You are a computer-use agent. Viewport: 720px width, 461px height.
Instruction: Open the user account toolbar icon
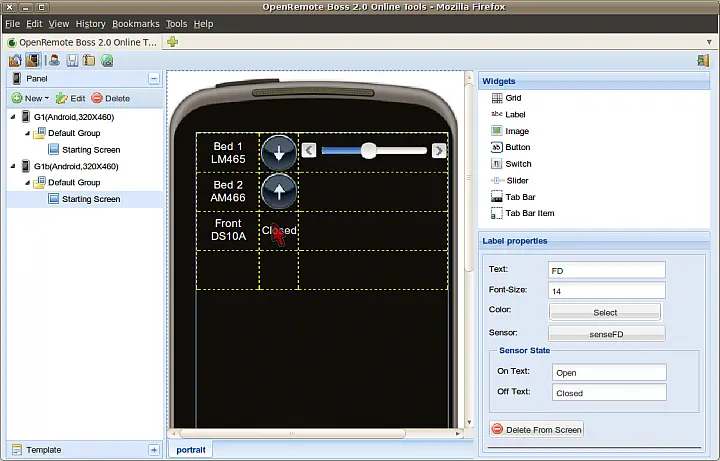coord(54,60)
